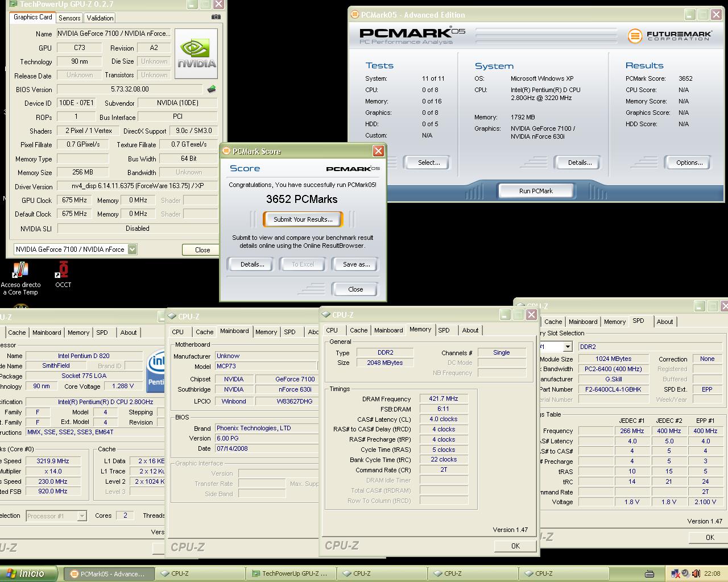Expand memory slot selection dropdown in SPD window
Viewport: 728px width, 582px height.
[x=567, y=347]
